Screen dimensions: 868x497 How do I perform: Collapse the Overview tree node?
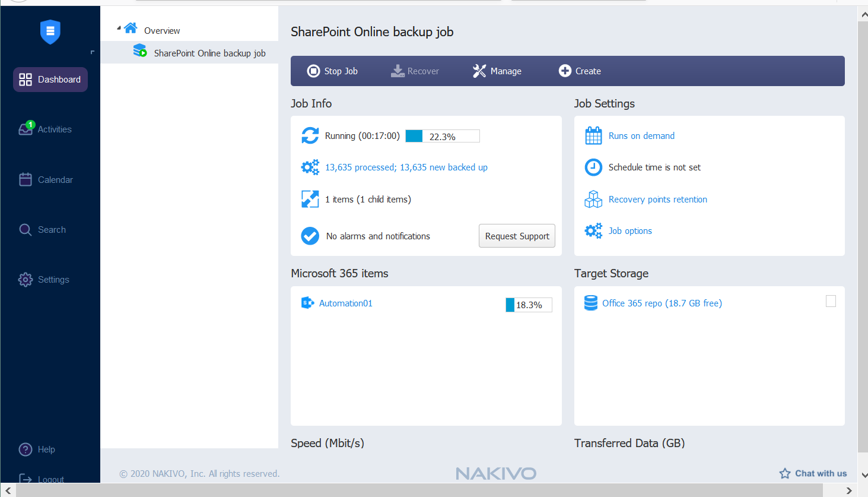tap(119, 28)
